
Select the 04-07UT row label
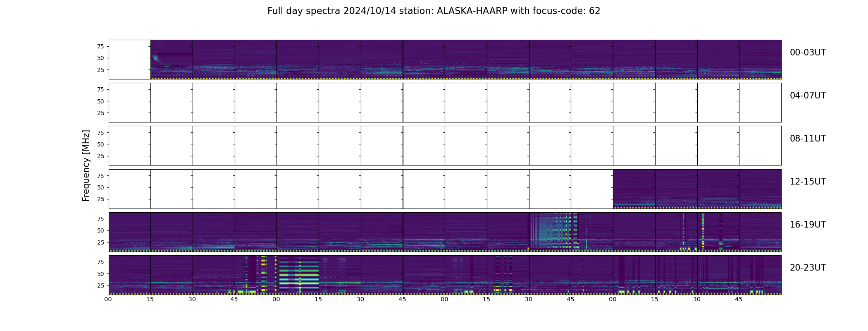[808, 96]
